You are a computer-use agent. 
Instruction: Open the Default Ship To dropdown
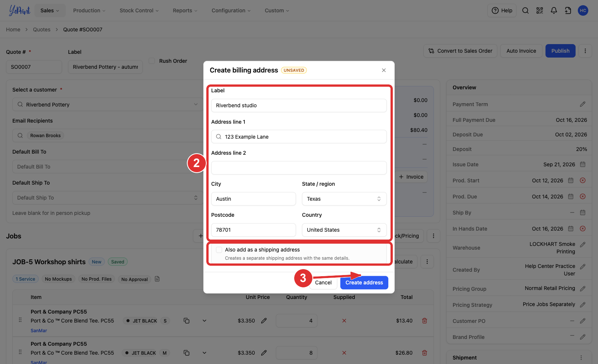pos(108,198)
